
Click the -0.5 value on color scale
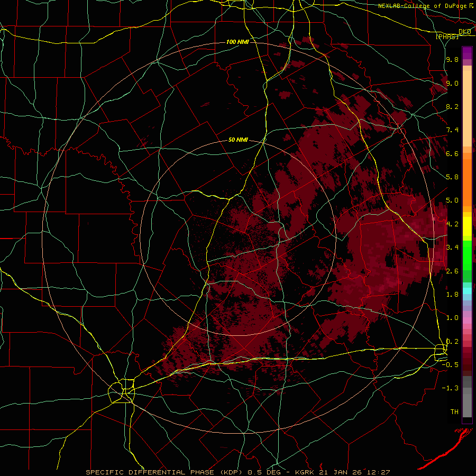pyautogui.click(x=450, y=365)
